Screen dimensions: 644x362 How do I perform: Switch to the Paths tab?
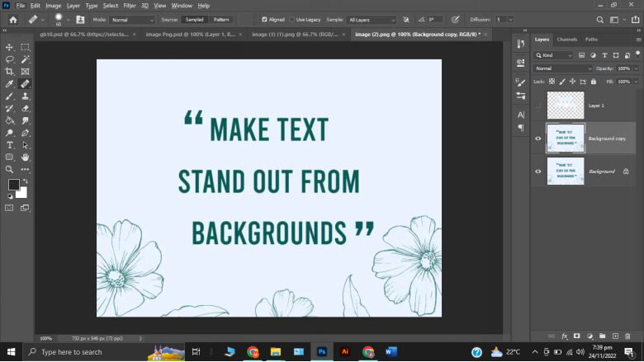591,40
